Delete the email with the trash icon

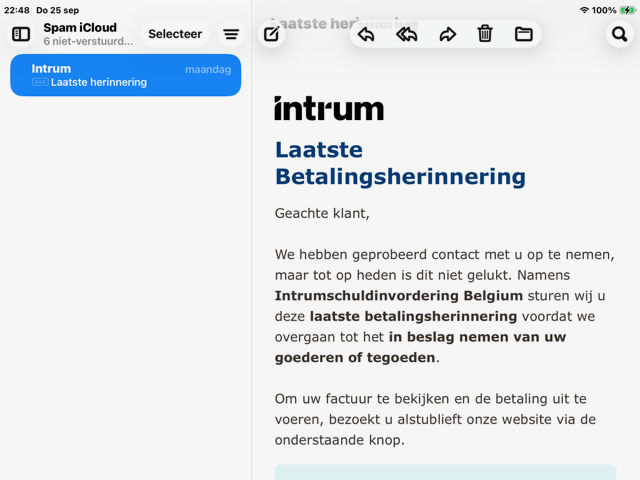485,34
